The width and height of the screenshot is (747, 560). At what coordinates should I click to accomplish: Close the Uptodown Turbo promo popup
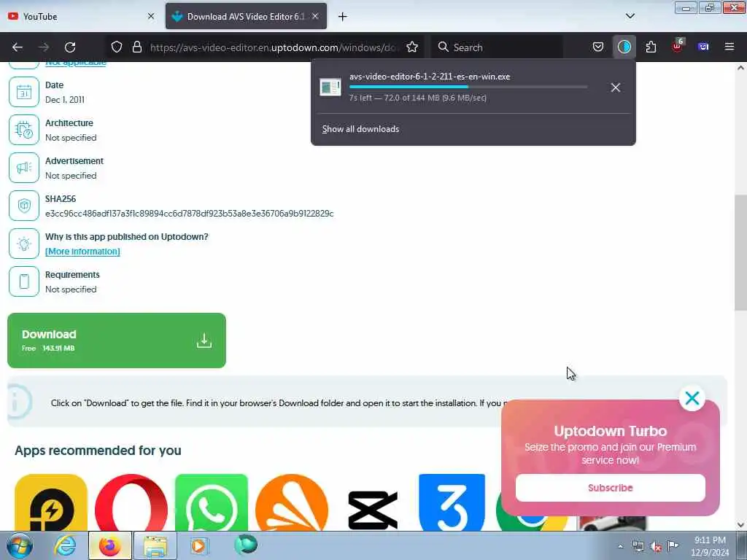point(692,398)
